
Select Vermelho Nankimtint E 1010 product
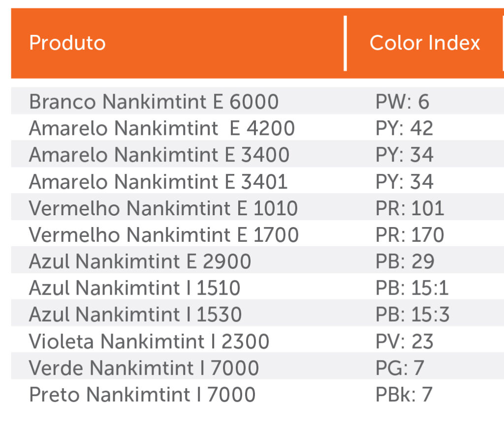click(163, 208)
